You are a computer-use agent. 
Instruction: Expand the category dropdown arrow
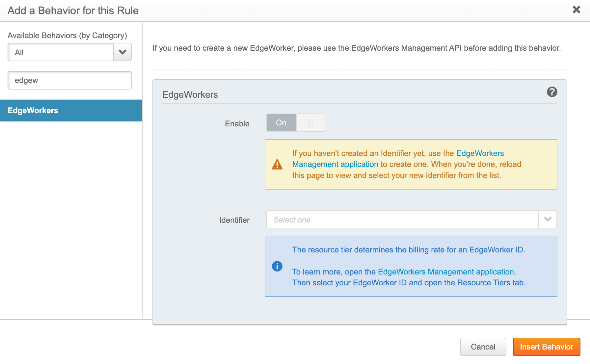click(122, 52)
